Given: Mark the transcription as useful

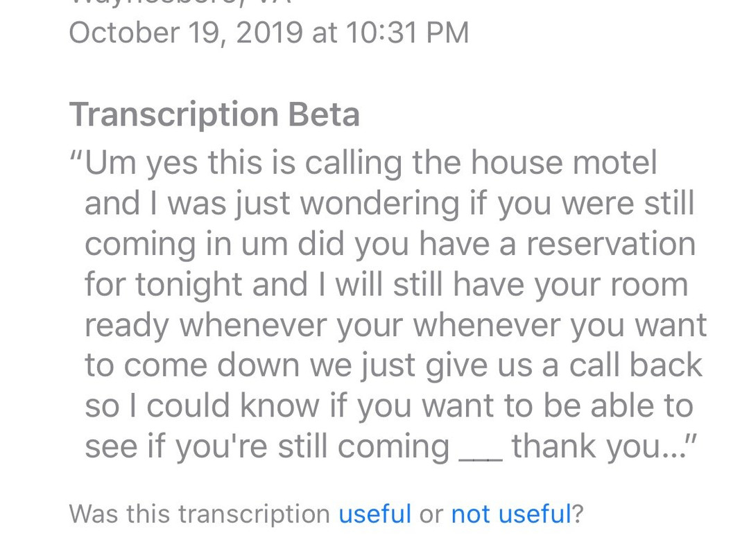Looking at the screenshot, I should tap(374, 514).
